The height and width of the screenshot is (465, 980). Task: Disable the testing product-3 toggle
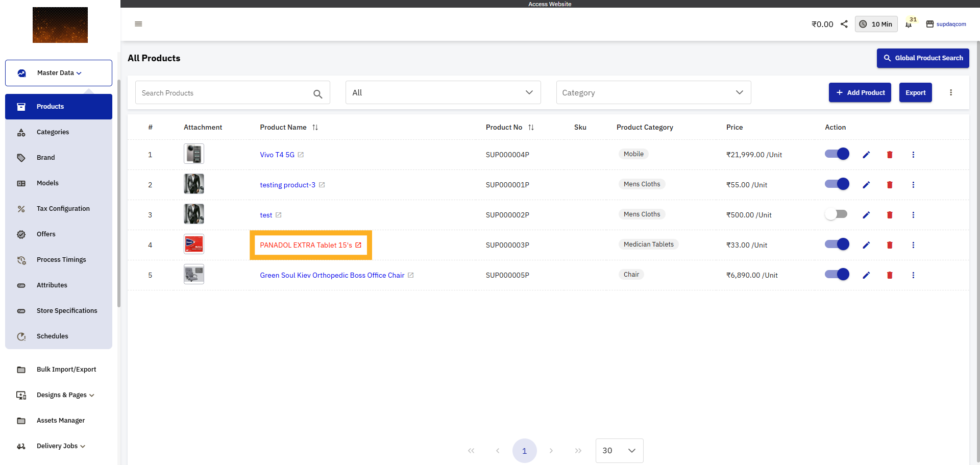coord(837,184)
